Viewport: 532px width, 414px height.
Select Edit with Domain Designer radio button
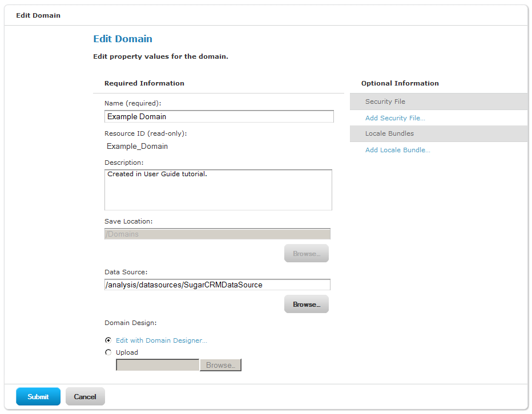[108, 340]
